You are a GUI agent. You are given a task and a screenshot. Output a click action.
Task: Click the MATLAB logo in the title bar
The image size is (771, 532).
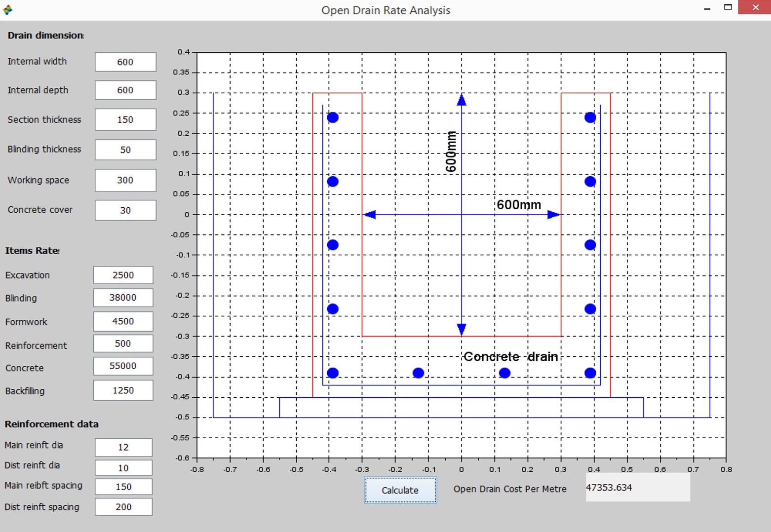8,9
